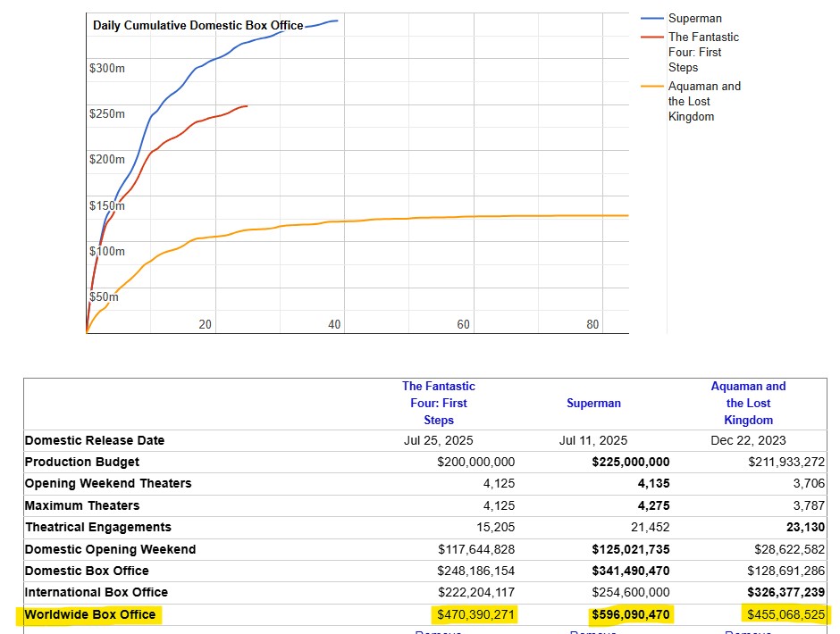The height and width of the screenshot is (634, 840).
Task: Click the 4,135 opening theaters cell
Action: [653, 483]
